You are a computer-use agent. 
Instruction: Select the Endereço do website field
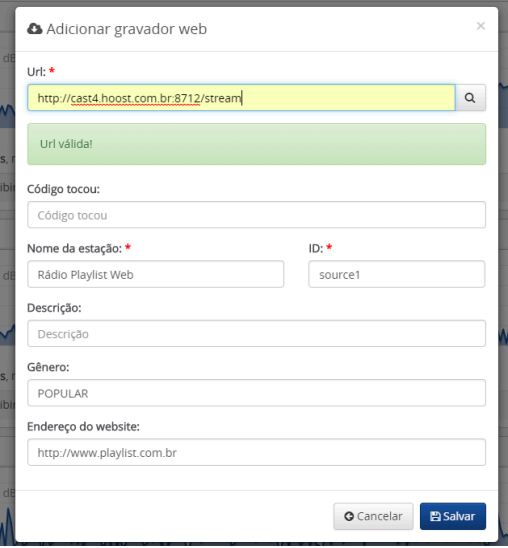point(256,453)
